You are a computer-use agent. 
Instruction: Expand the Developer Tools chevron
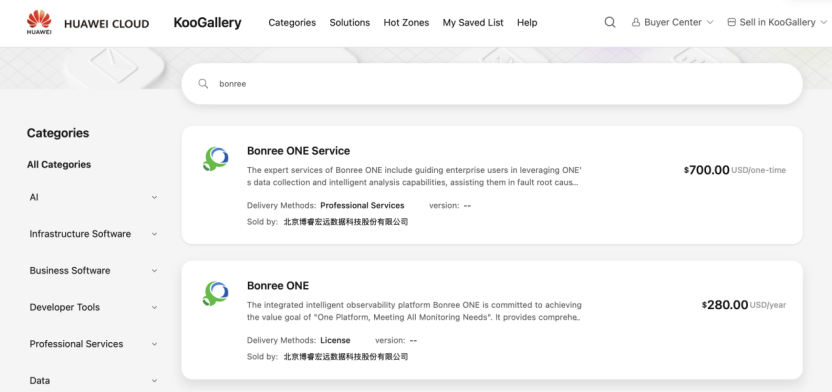click(154, 307)
